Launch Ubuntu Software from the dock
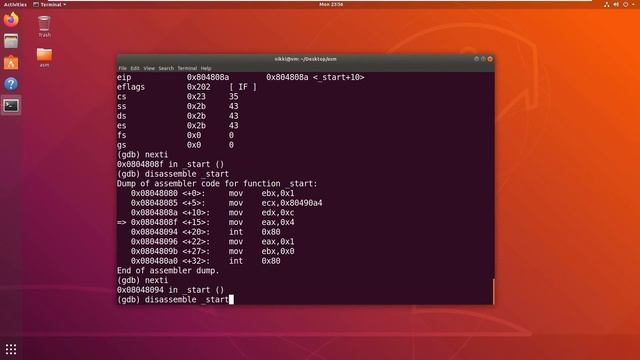The image size is (640, 360). click(x=11, y=63)
